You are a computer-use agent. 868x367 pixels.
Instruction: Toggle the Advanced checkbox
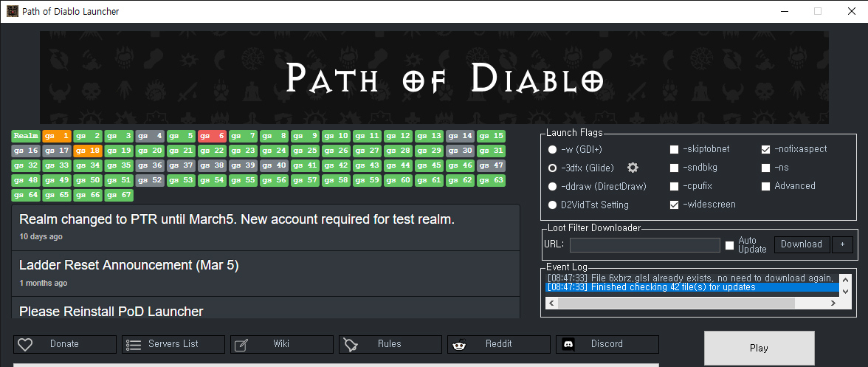point(765,187)
